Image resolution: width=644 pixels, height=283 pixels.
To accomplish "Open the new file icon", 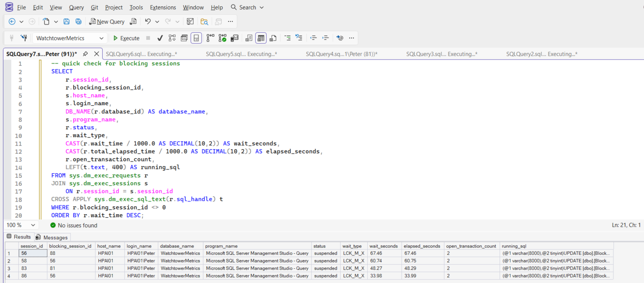I will tap(46, 21).
